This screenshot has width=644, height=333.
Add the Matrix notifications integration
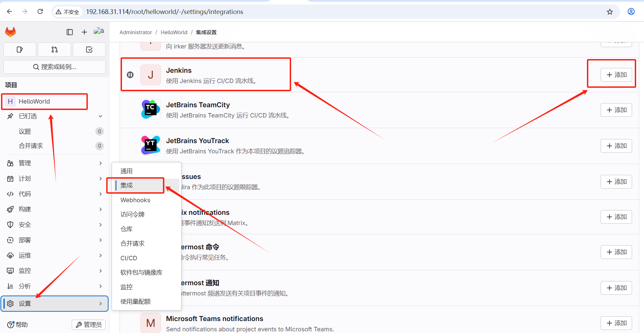click(x=616, y=217)
